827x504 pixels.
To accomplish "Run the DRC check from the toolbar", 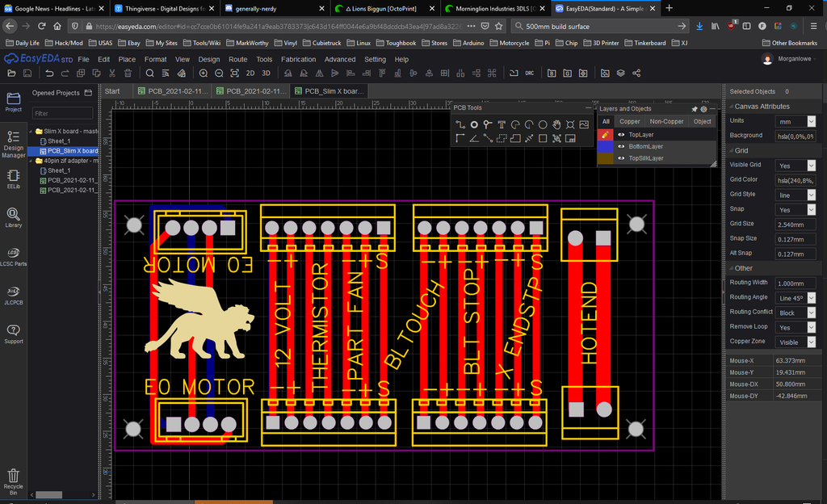I will click(530, 72).
